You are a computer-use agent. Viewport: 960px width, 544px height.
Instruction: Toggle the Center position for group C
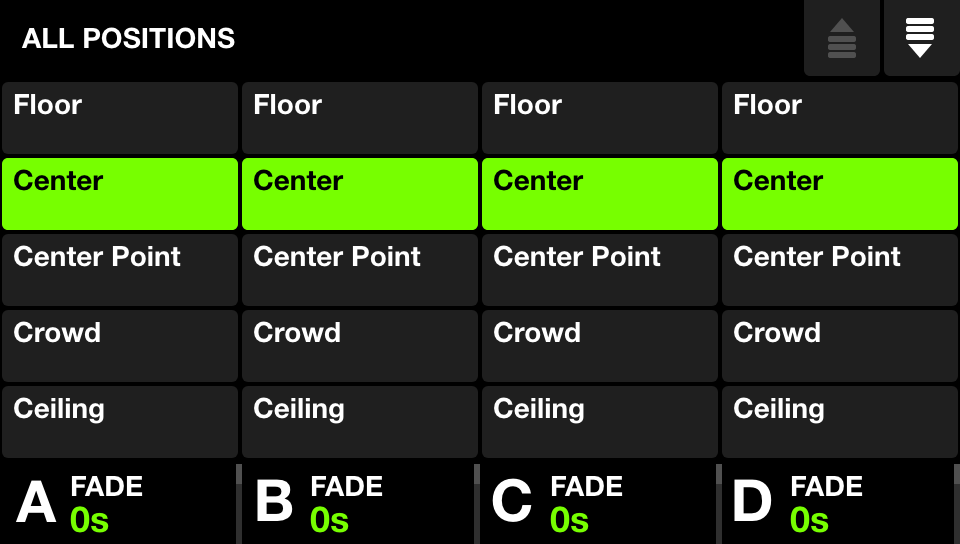[600, 194]
